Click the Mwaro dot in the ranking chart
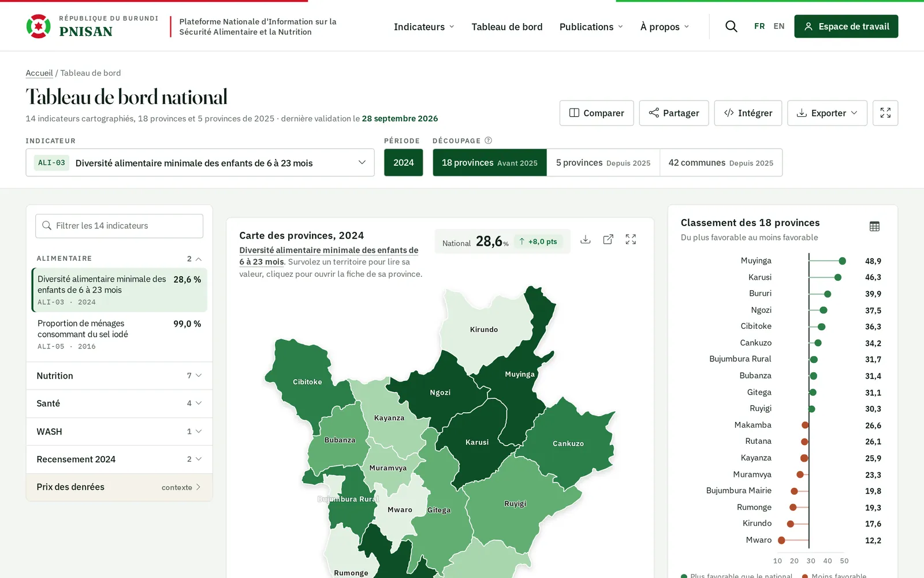Viewport: 924px width, 578px height. pyautogui.click(x=781, y=540)
